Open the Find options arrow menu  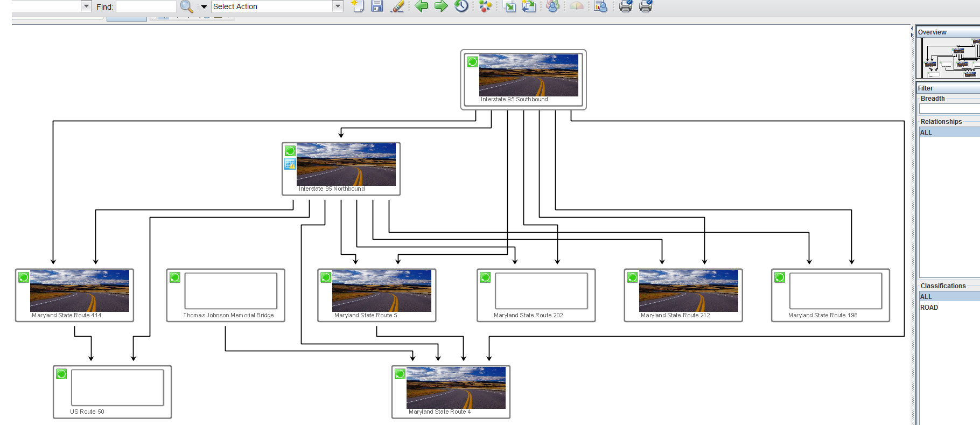pyautogui.click(x=204, y=7)
